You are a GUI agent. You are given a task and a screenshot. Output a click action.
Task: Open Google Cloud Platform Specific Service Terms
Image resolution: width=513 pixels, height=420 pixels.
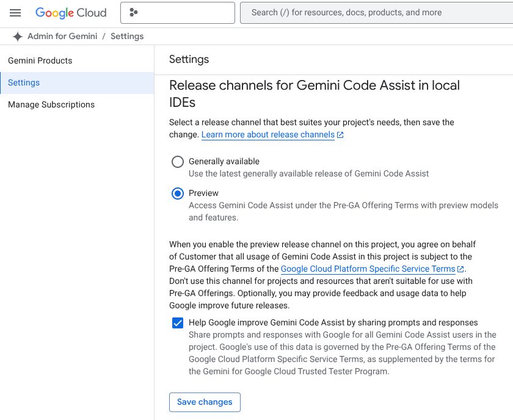tap(369, 269)
